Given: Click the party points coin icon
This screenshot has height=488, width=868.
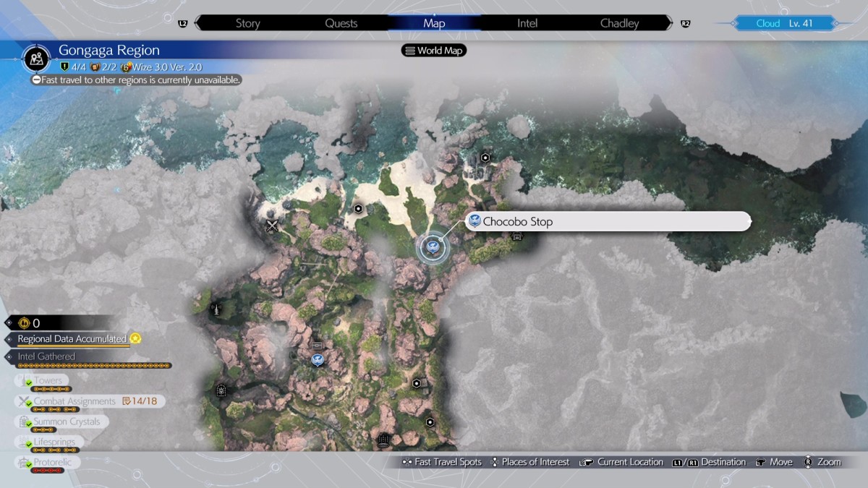Looking at the screenshot, I should pyautogui.click(x=22, y=323).
